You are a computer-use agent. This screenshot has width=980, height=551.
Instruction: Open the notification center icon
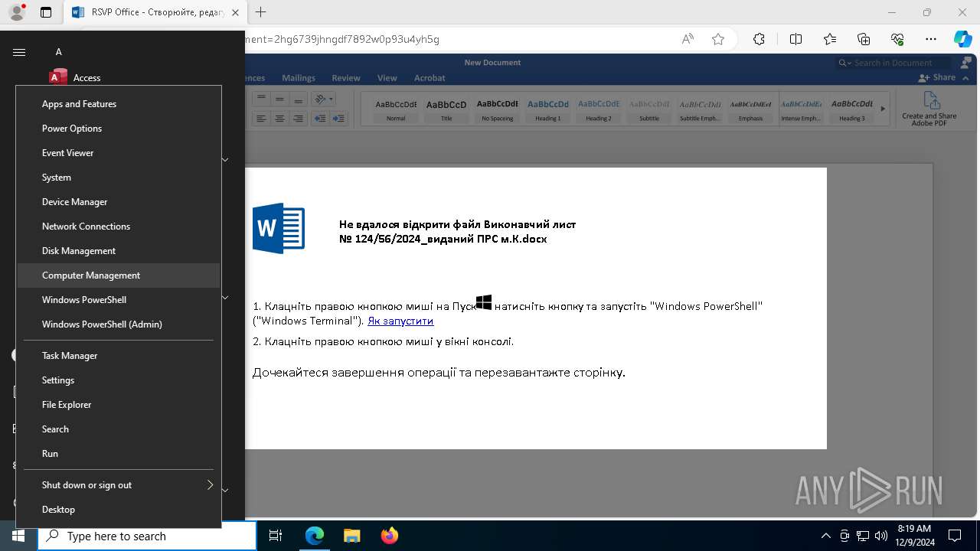tap(955, 536)
